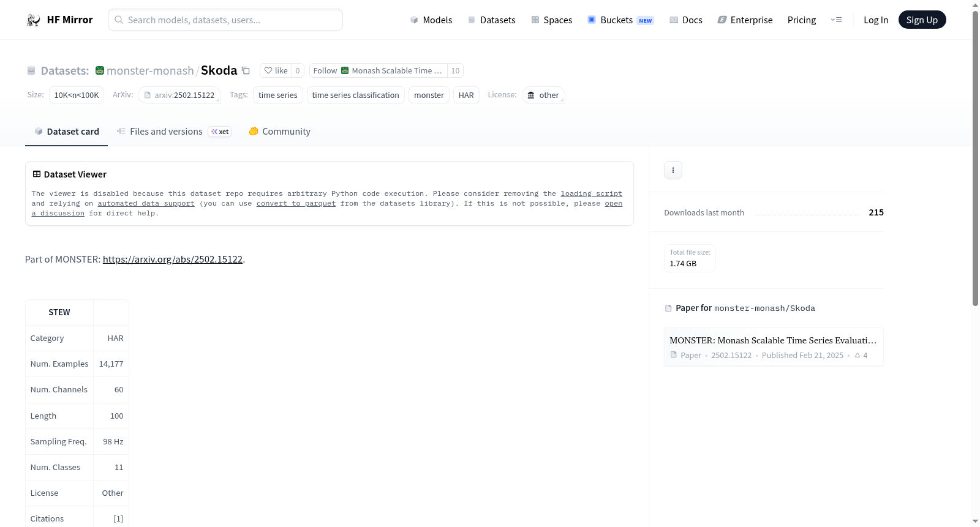Open the 'automated data support' link
This screenshot has height=527, width=980.
tap(146, 203)
